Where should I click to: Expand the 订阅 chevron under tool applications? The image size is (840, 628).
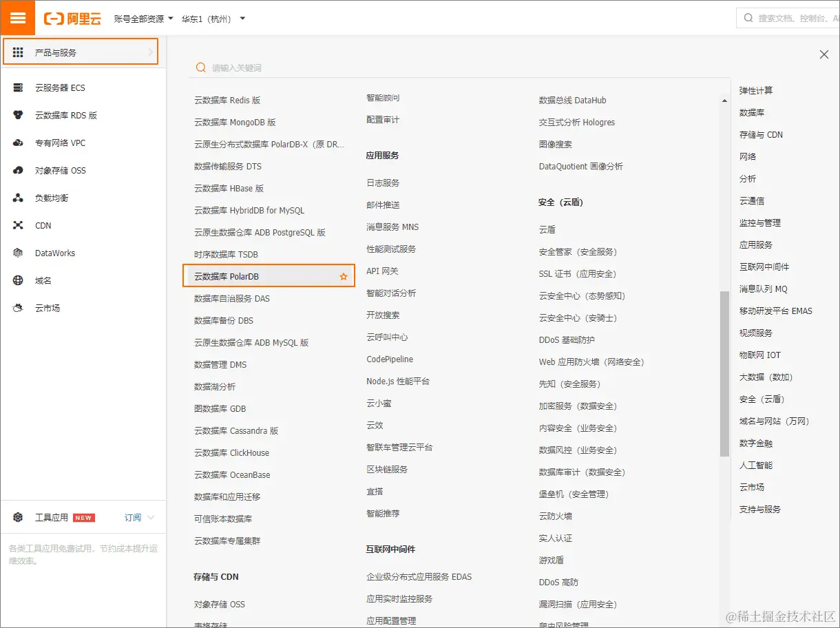151,517
